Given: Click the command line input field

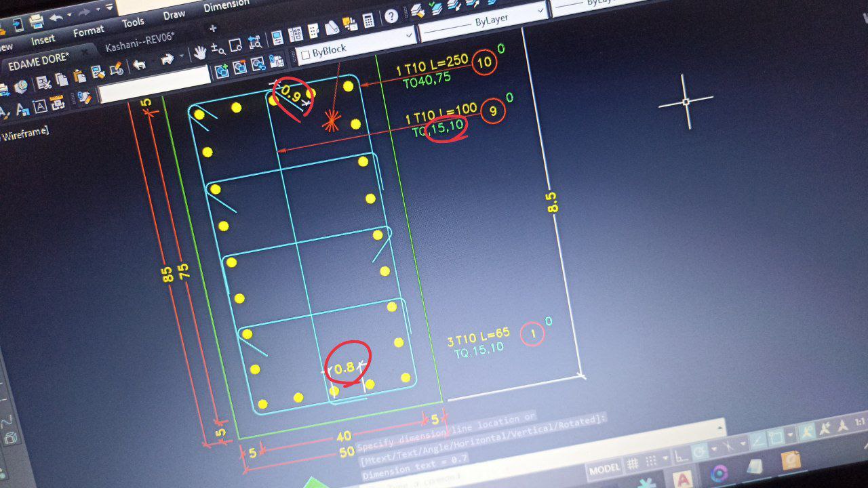Looking at the screenshot, I should (542, 453).
